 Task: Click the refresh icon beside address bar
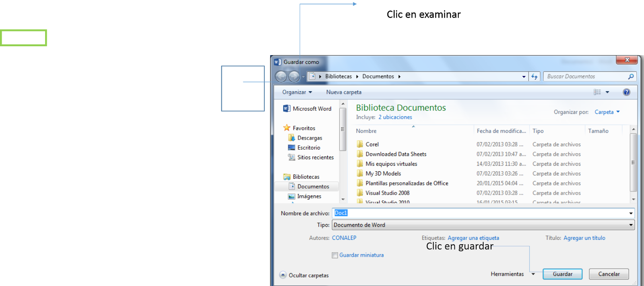[535, 76]
